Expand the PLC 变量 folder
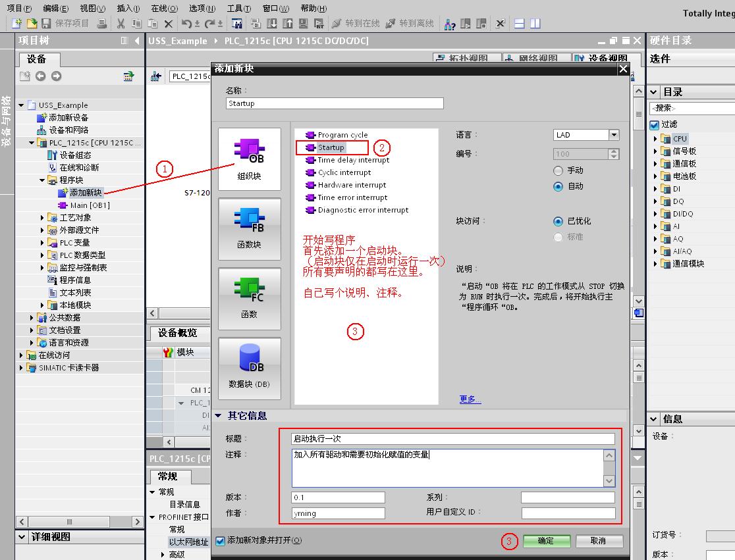The height and width of the screenshot is (560, 735). [x=41, y=243]
